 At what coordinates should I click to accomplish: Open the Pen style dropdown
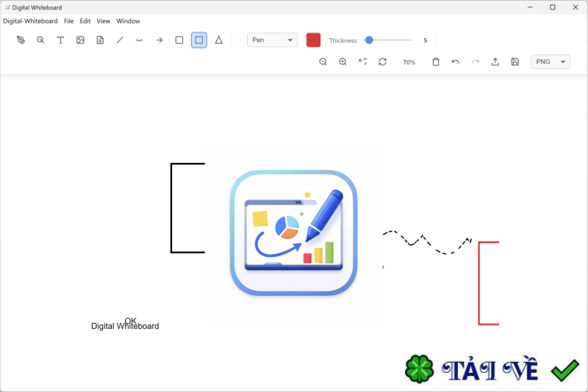tap(272, 40)
